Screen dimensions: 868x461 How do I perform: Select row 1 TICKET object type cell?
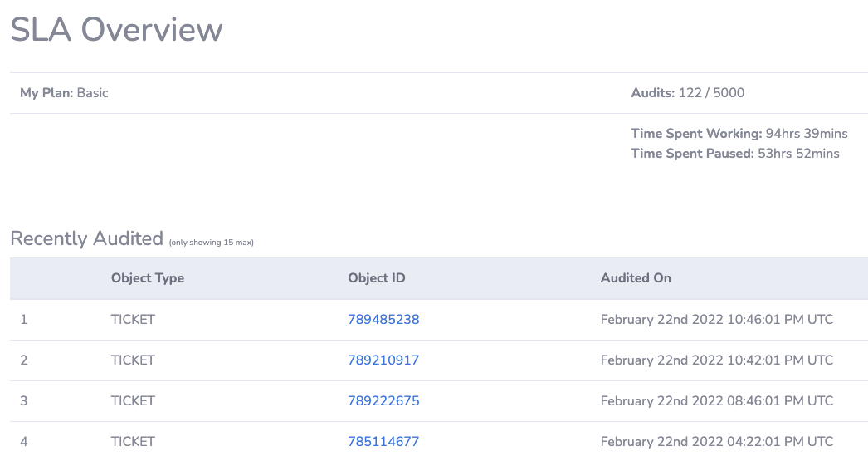[133, 320]
